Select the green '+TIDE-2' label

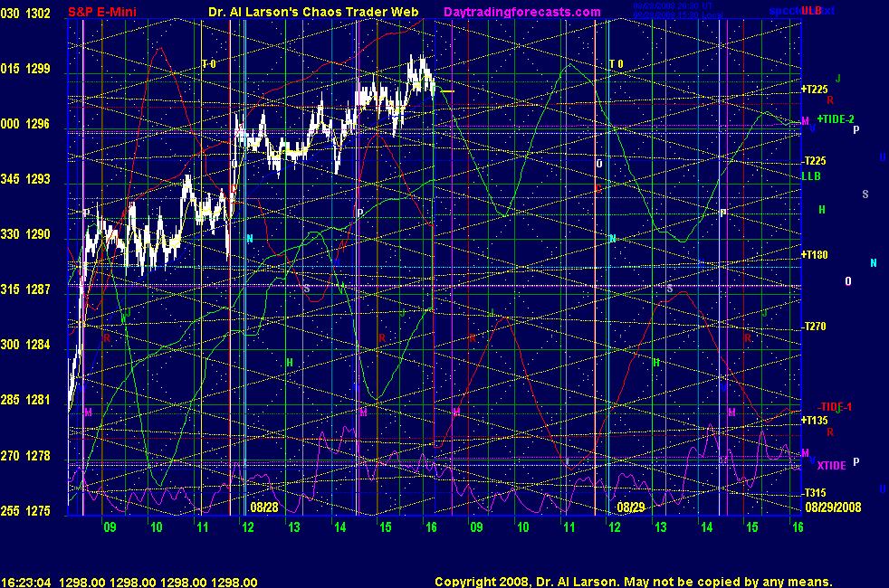836,119
